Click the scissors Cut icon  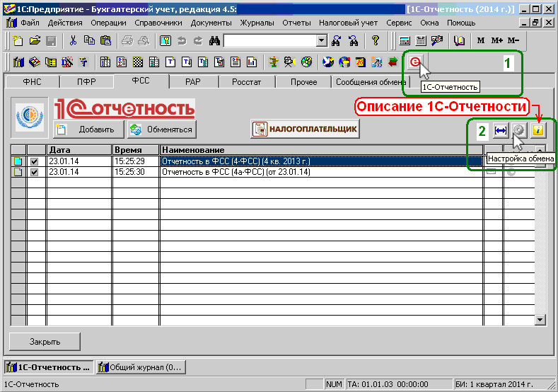pos(73,40)
